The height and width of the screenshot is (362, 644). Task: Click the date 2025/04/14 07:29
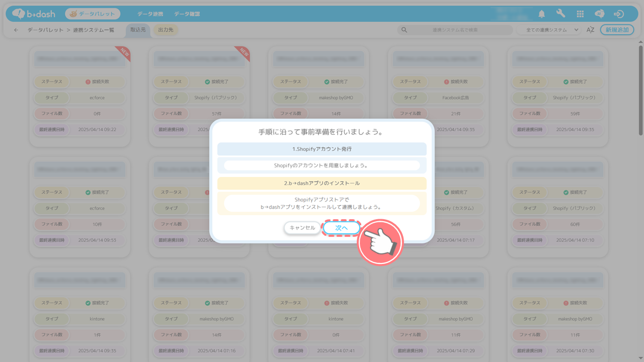coord(455,351)
